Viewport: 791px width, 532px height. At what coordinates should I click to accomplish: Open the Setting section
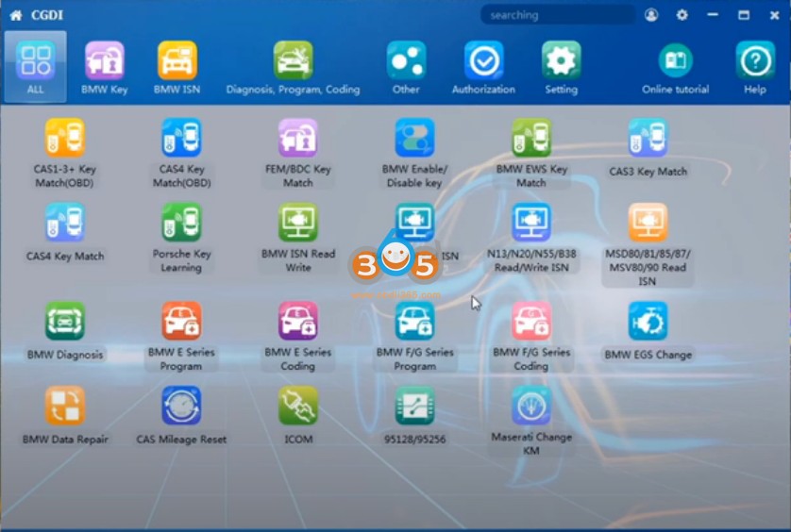tap(561, 68)
